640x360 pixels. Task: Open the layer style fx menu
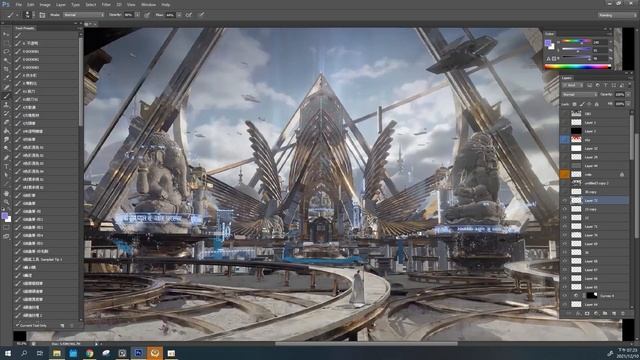(578, 313)
